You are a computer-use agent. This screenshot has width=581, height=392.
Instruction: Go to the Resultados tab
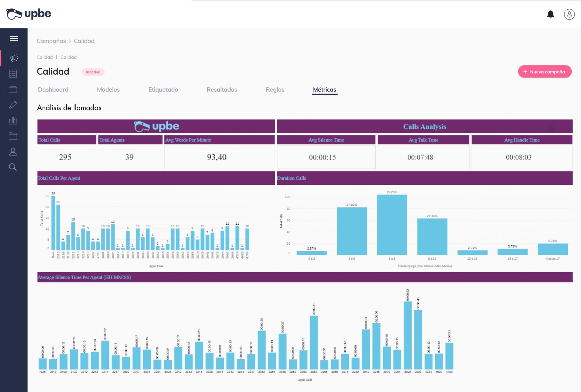click(222, 90)
